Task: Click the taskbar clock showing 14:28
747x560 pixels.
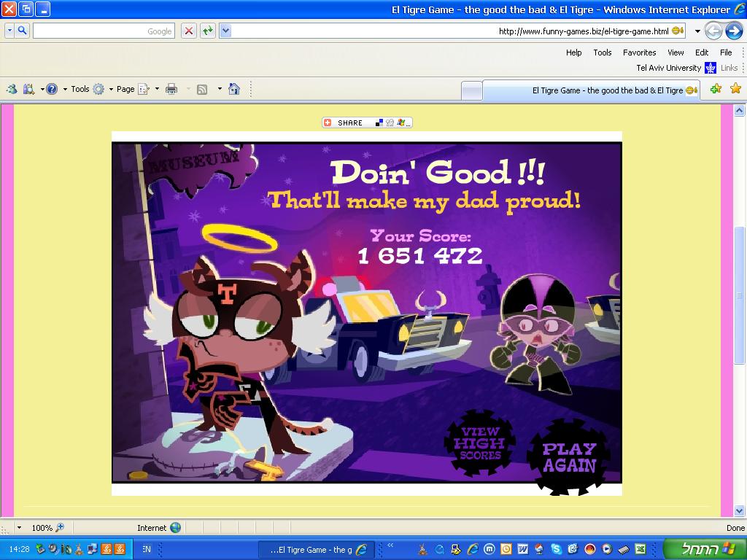Action: point(19,549)
